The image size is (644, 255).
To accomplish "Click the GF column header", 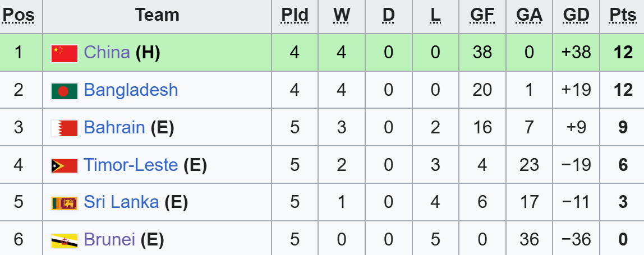I will point(482,15).
